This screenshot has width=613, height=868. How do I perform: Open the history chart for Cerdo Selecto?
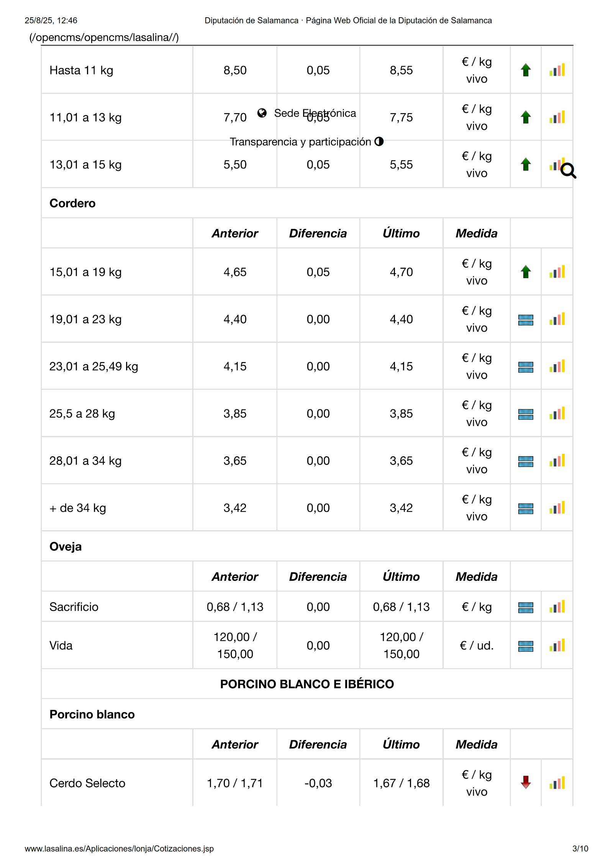(557, 783)
